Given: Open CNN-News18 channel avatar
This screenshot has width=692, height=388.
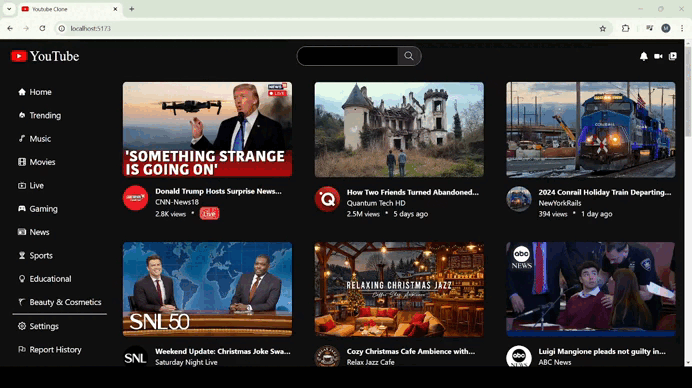Looking at the screenshot, I should point(135,198).
